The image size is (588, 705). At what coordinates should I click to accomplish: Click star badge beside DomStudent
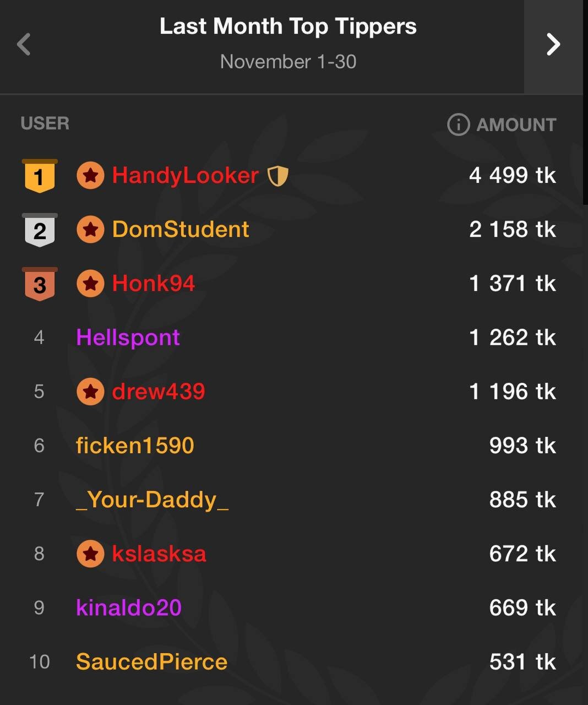tap(90, 230)
